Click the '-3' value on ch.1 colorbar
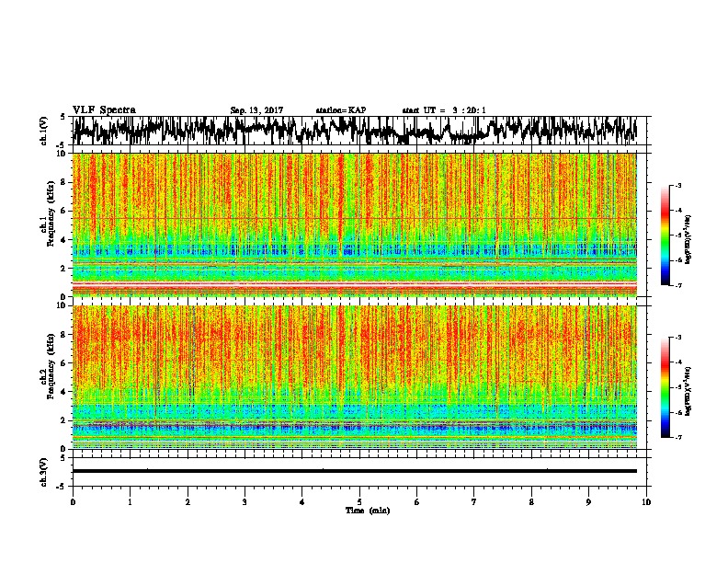728x563 pixels. [x=678, y=186]
